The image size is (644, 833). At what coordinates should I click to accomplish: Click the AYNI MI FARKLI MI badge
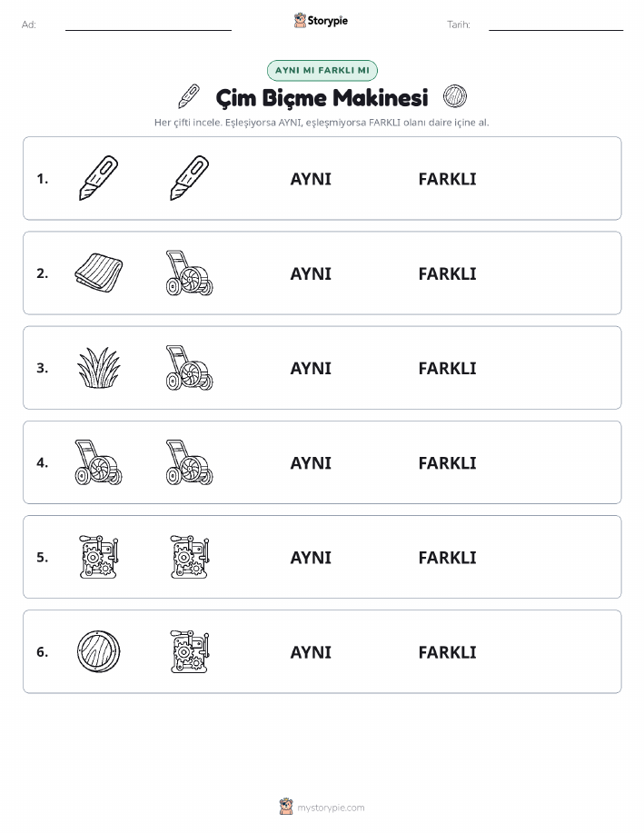pos(322,70)
